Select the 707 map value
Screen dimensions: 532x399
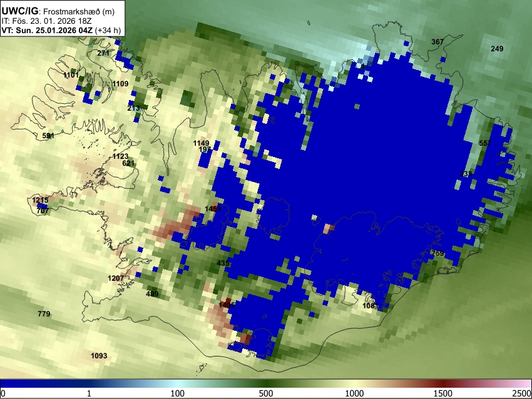coord(43,211)
